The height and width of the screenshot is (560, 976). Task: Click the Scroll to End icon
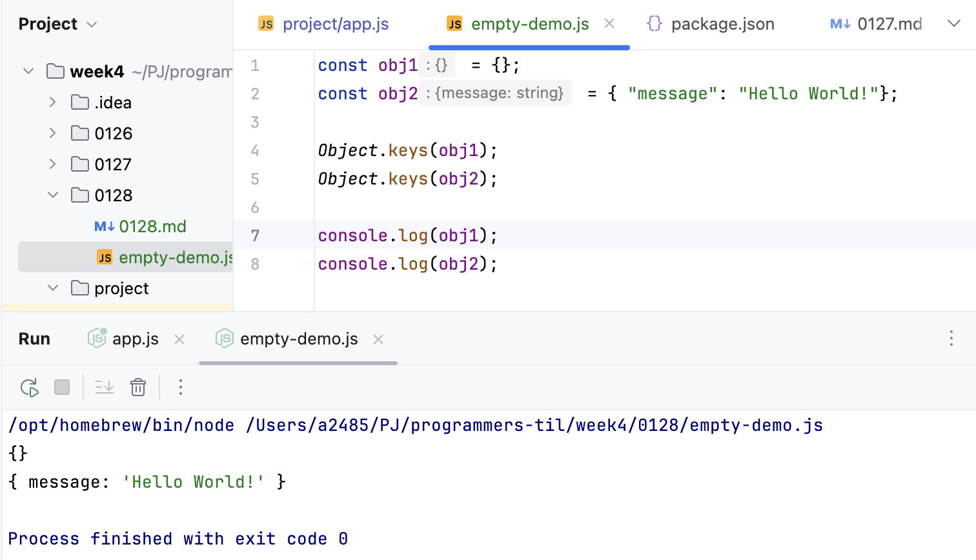coord(105,387)
